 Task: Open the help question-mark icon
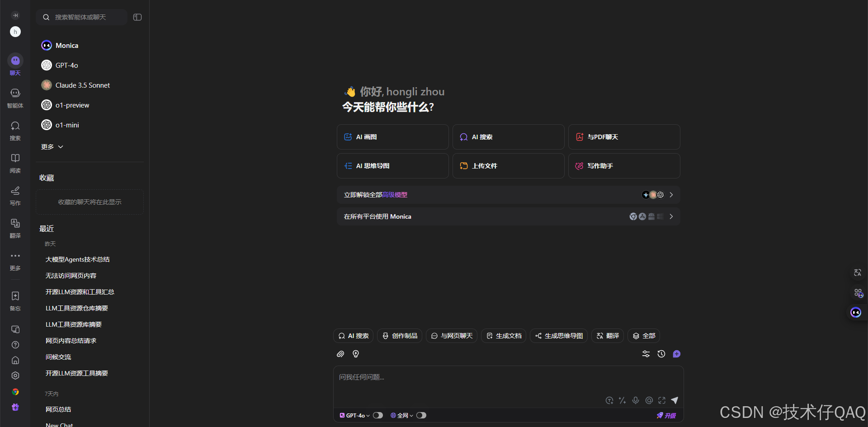(15, 345)
